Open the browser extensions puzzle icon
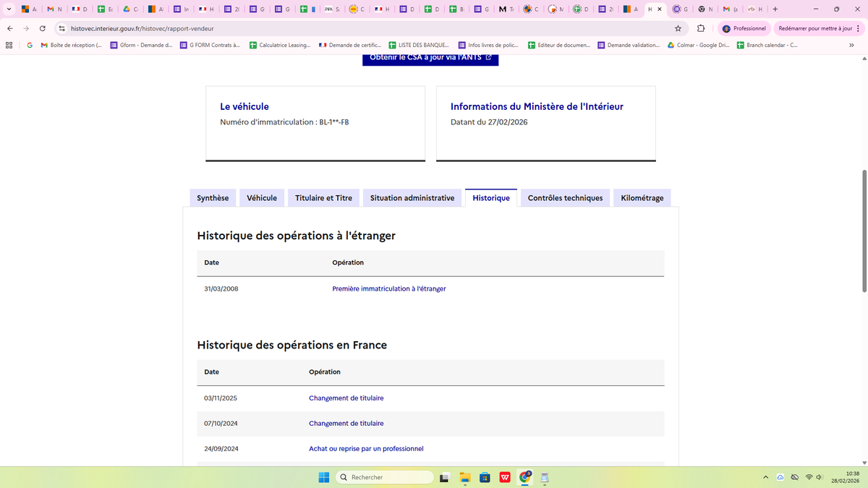Viewport: 868px width, 488px height. (701, 28)
